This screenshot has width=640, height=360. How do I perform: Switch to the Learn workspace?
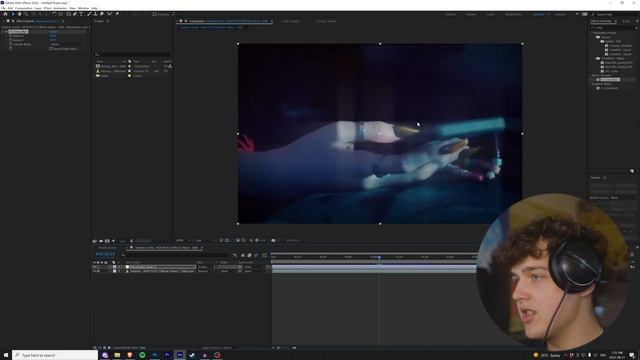click(x=490, y=14)
